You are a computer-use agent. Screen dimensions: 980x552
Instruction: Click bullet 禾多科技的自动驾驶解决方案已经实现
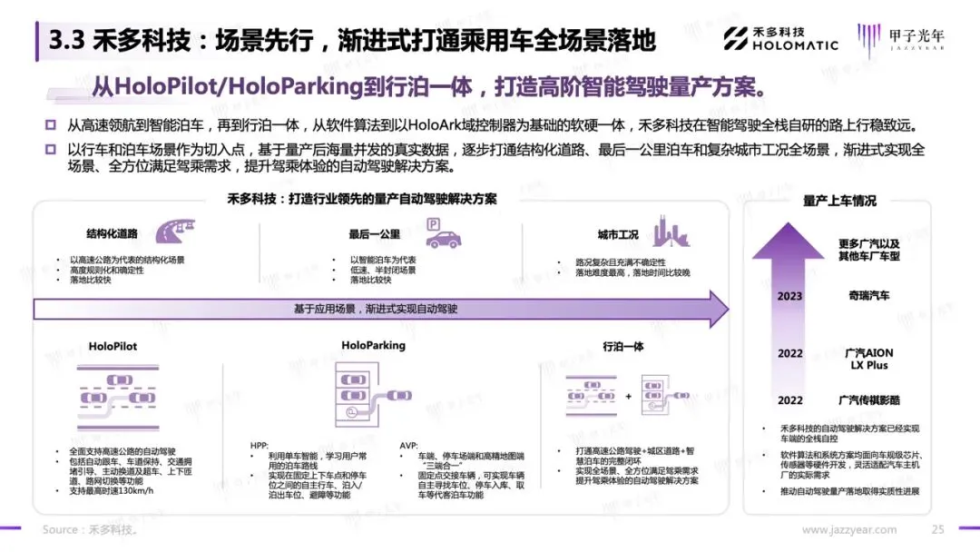tap(849, 433)
